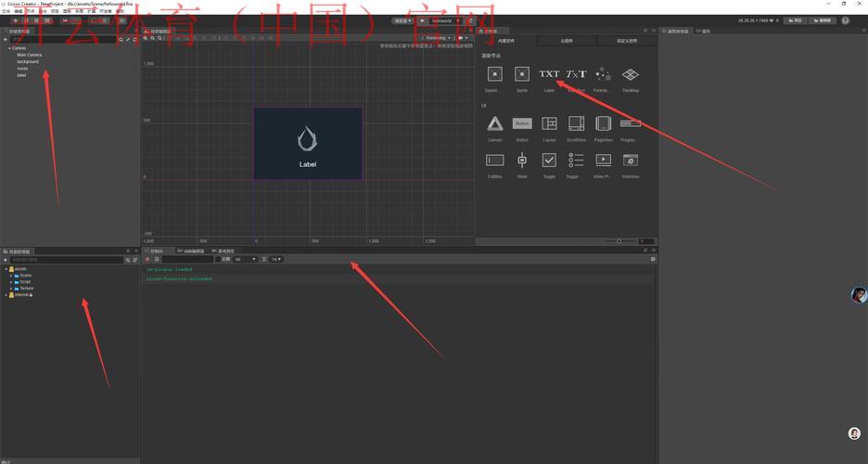Expand the Scene folder in assets
This screenshot has width=868, height=464.
[x=12, y=276]
